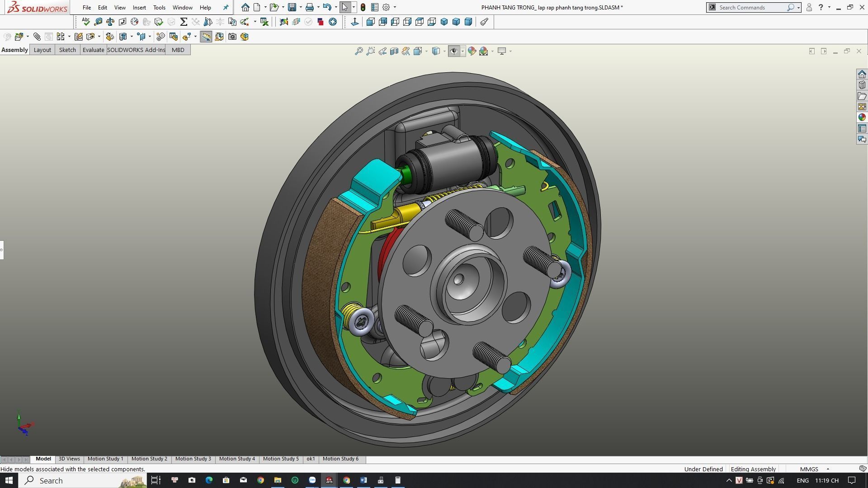Viewport: 868px width, 488px height.
Task: Open SOLIDWORKS Help with the question mark
Action: coord(820,7)
